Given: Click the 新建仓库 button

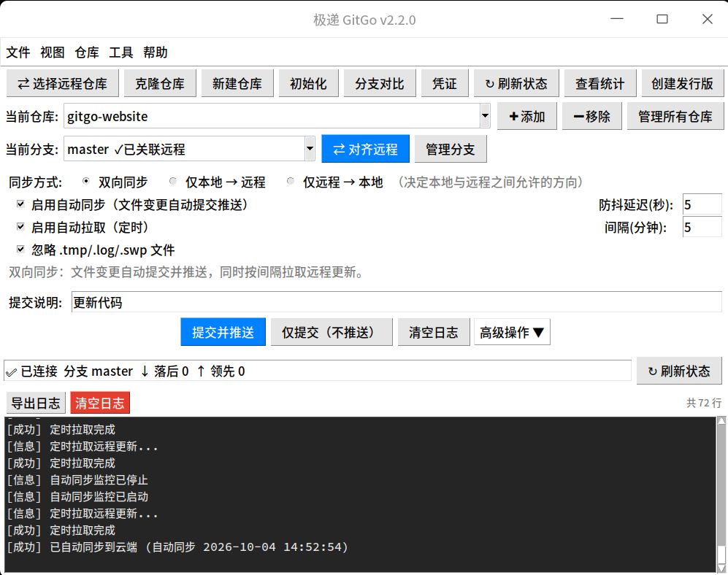Looking at the screenshot, I should (x=237, y=83).
